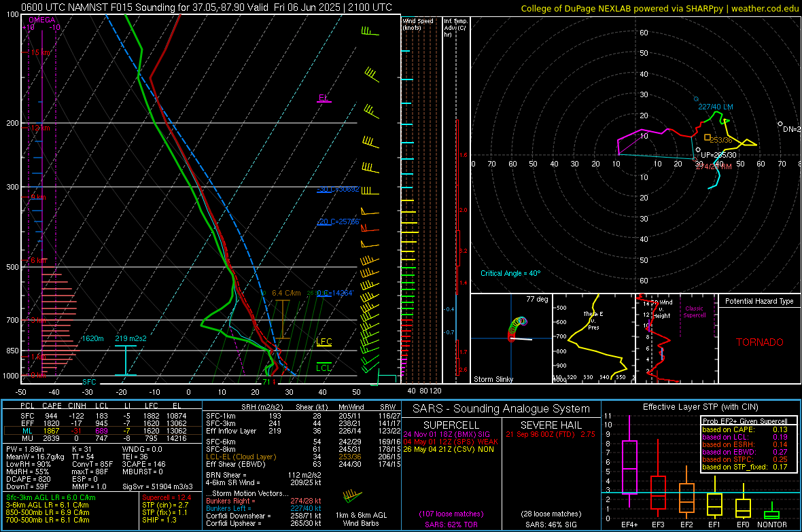Click the EFF parcel row
Screen dimensions: 802x532
coord(103,423)
